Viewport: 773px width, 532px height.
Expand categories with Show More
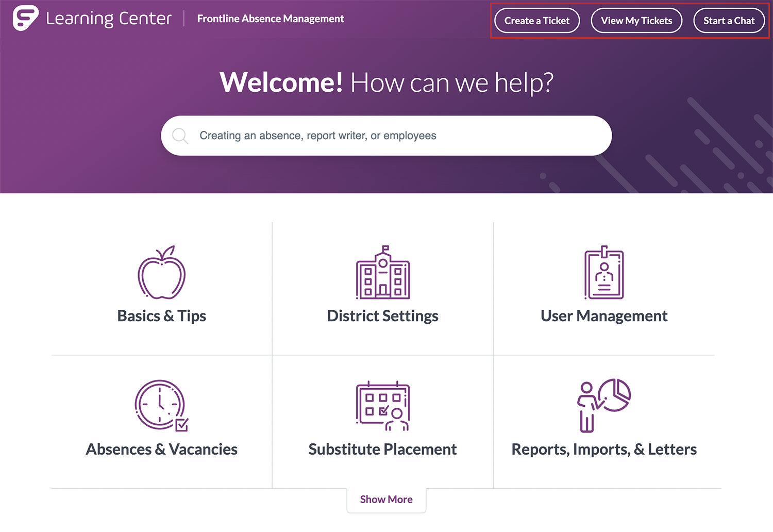386,500
